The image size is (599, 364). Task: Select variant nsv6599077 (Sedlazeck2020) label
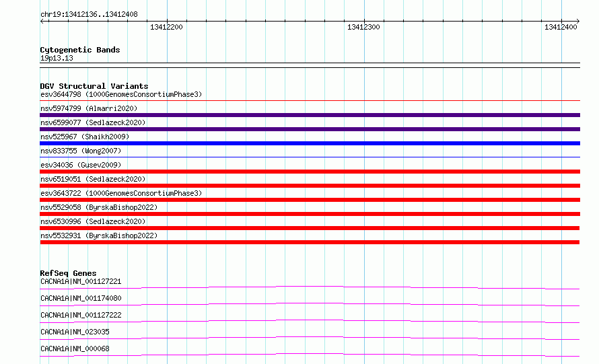[x=93, y=122]
